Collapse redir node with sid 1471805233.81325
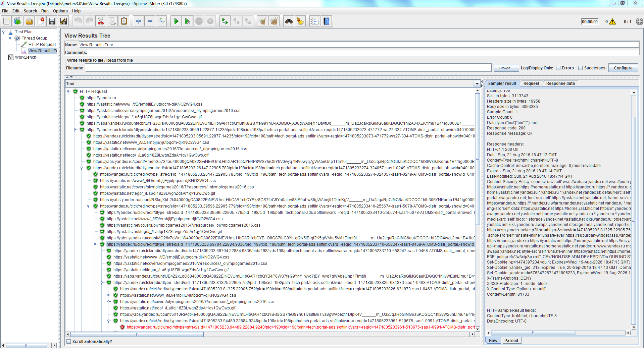Image resolution: width=644 pixels, height=349 pixels. pyautogui.click(x=102, y=283)
